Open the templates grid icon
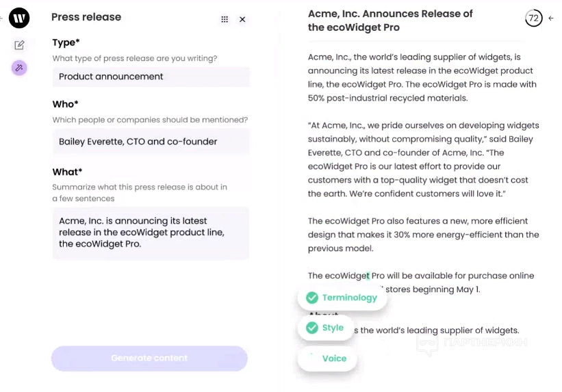562x392 pixels. click(x=225, y=20)
